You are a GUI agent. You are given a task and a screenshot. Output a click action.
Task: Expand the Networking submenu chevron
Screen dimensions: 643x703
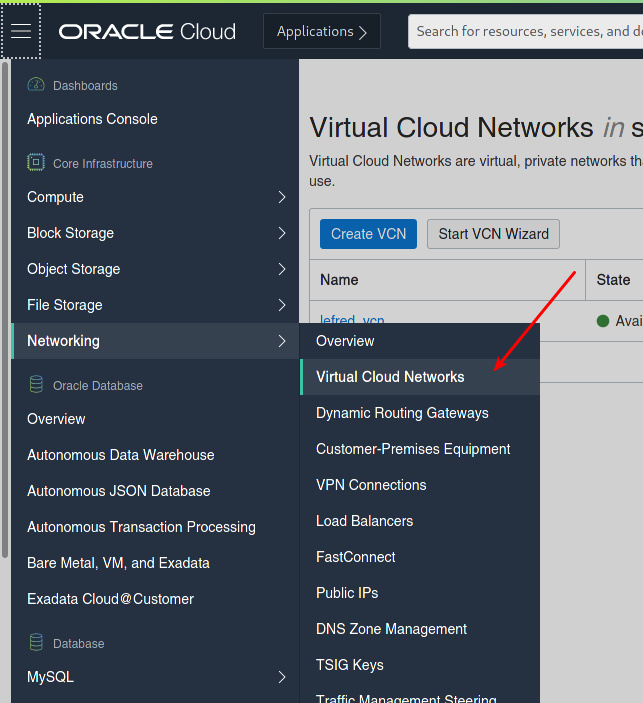click(x=282, y=341)
